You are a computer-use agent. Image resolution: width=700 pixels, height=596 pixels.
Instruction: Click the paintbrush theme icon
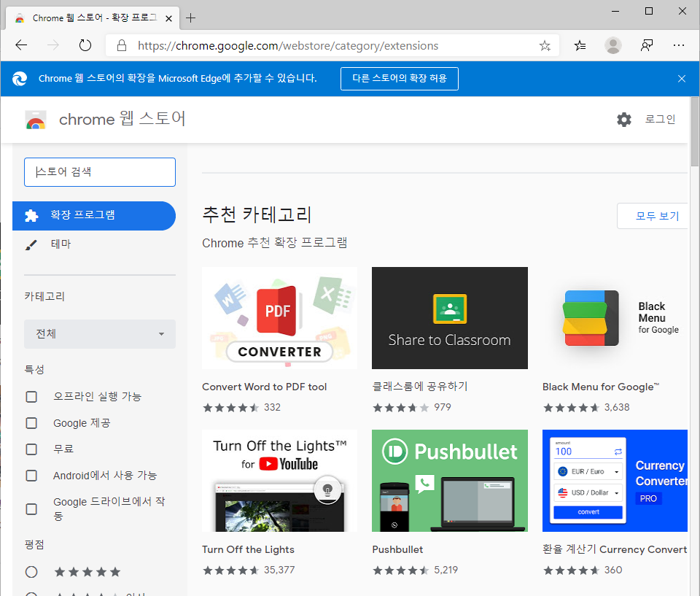pos(31,245)
